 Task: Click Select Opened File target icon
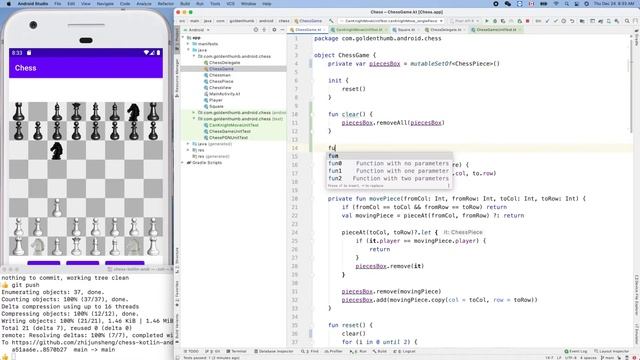tap(256, 30)
